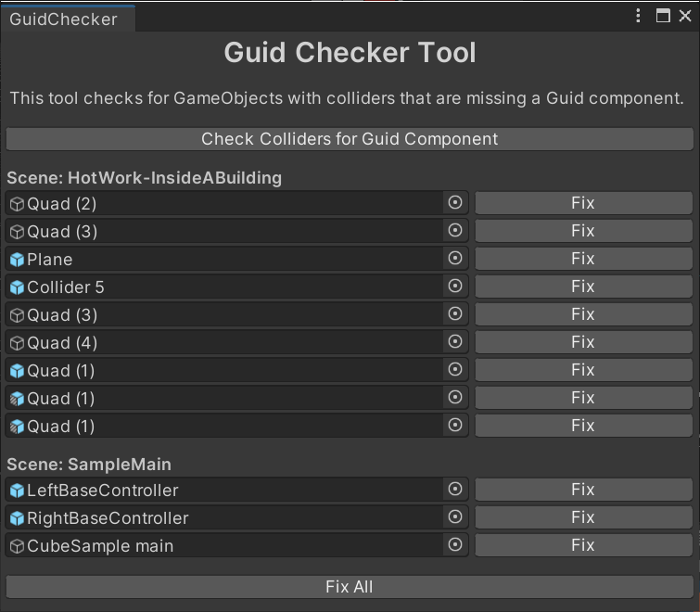Select the RightBaseController object field
Image resolution: width=700 pixels, height=612 pixels.
(223, 517)
